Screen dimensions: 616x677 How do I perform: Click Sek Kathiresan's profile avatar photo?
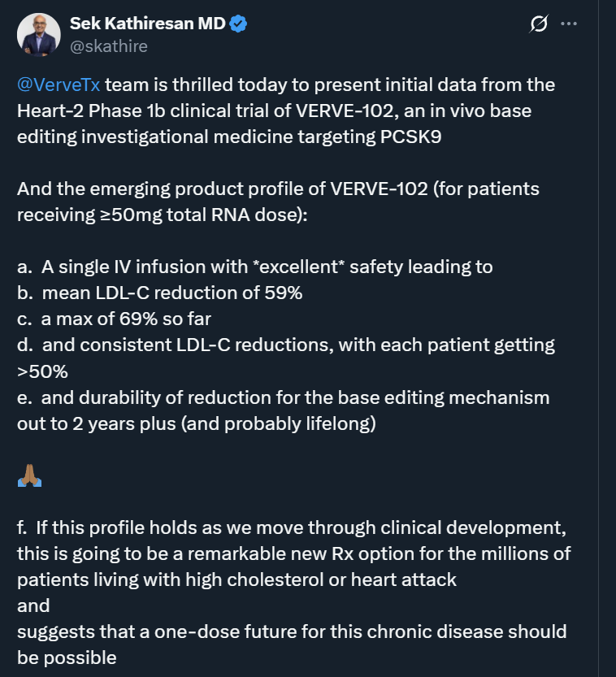click(x=38, y=35)
